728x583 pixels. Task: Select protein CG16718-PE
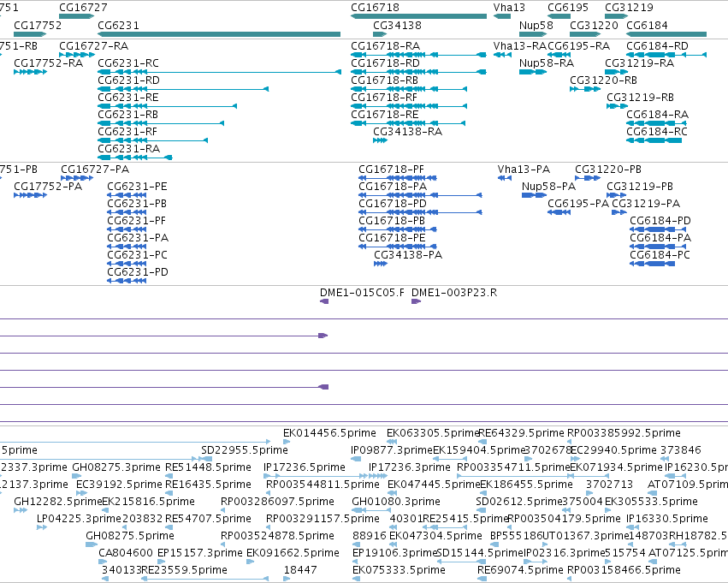[x=398, y=247]
